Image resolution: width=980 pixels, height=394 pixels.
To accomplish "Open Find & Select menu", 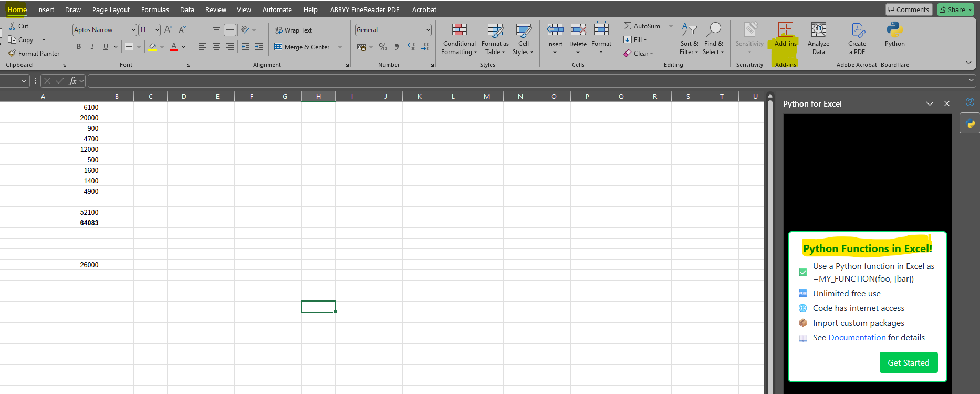I will coord(713,39).
